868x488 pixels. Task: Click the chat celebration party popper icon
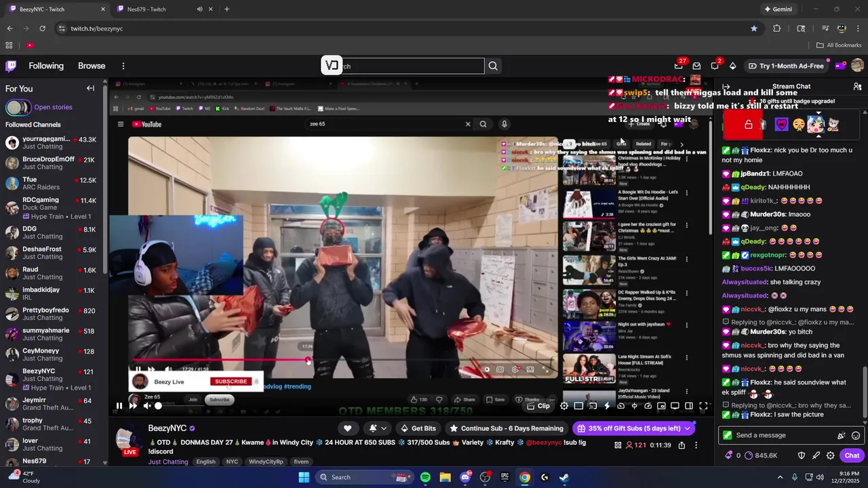coord(842,436)
